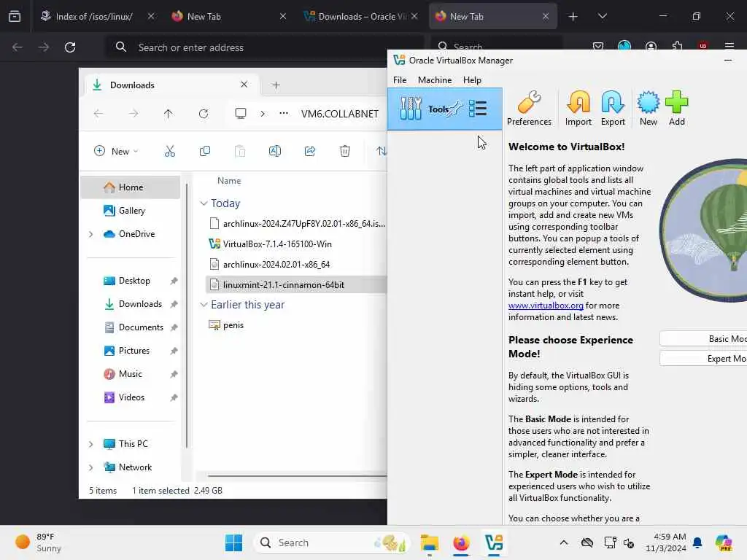This screenshot has width=747, height=560.
Task: Open Firefox application menu hamburger
Action: (729, 46)
